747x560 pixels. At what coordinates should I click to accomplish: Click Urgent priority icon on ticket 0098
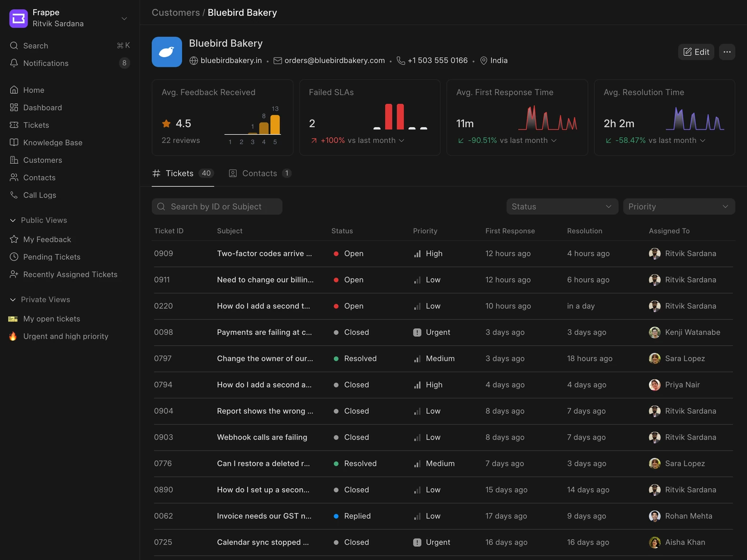pyautogui.click(x=417, y=332)
